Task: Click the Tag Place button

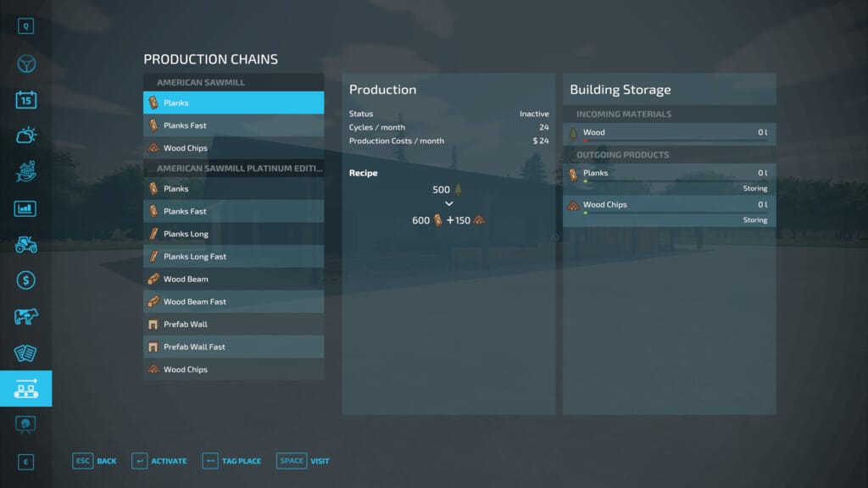Action: point(231,461)
